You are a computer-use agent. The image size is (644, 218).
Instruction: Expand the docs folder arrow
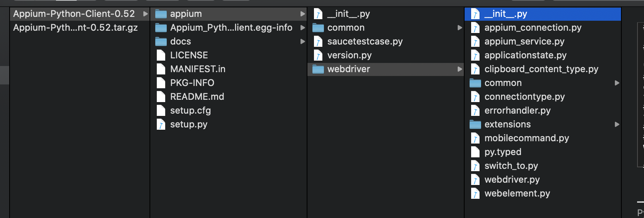click(302, 41)
